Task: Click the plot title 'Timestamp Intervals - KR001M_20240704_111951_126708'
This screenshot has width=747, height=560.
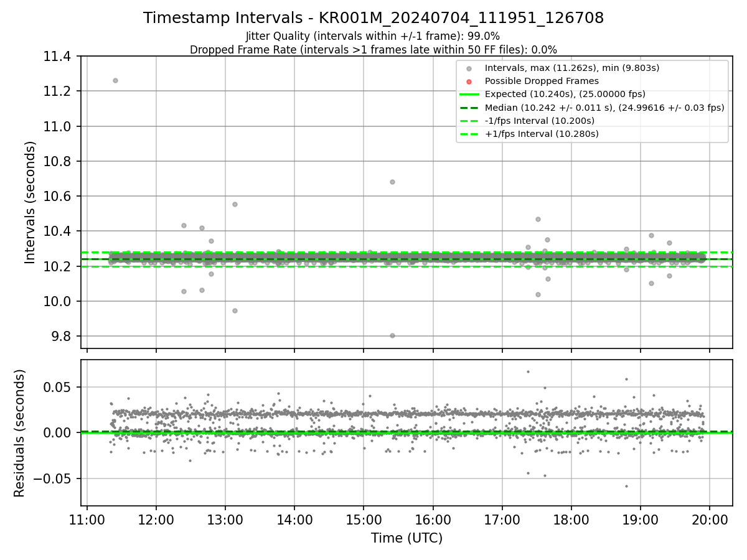Action: (x=374, y=18)
